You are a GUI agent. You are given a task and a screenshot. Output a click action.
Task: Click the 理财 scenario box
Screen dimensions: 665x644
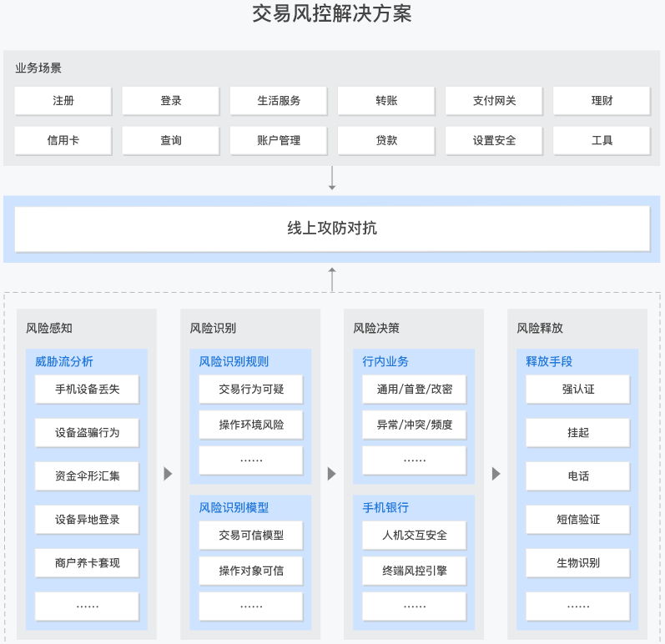[x=602, y=101]
